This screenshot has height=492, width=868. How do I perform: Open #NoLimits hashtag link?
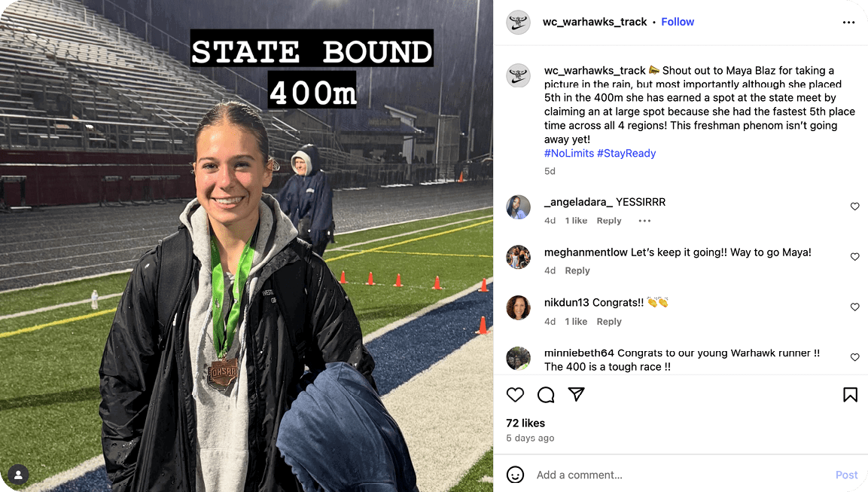point(569,154)
